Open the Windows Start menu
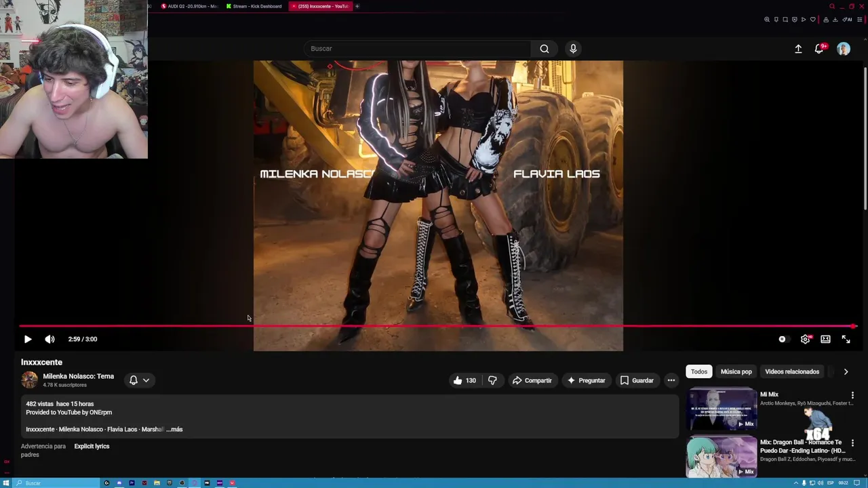Viewport: 868px width, 488px height. coord(6,483)
